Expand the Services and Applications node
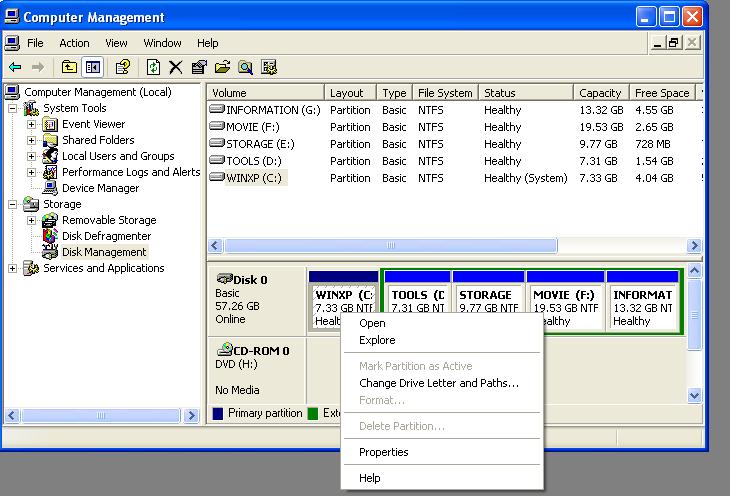Viewport: 730px width, 496px height. click(13, 268)
